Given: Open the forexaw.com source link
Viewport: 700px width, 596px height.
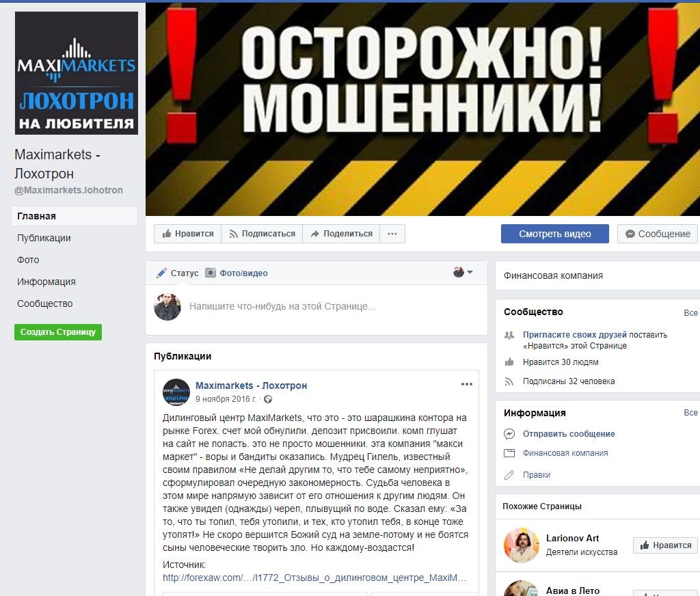Looking at the screenshot, I should pos(314,578).
